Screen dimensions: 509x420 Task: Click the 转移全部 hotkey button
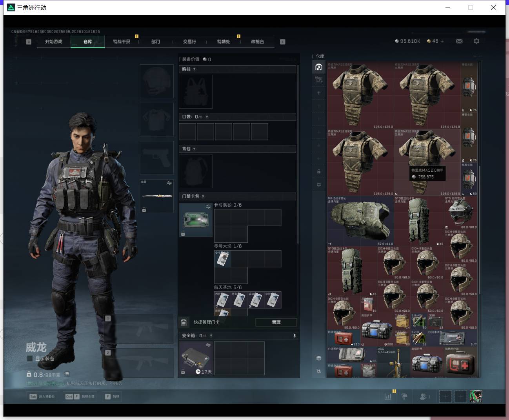click(80, 396)
